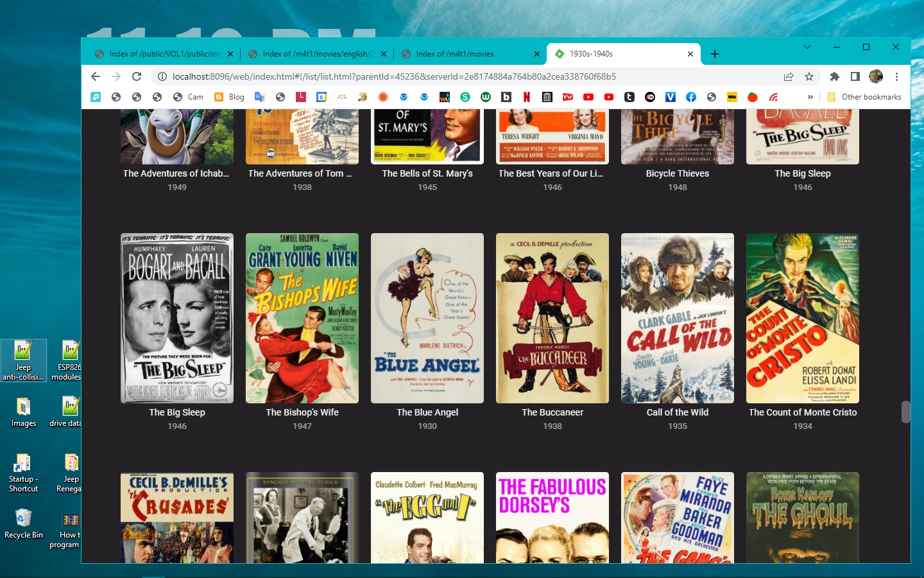Open the Netflix bookmark

pos(527,97)
